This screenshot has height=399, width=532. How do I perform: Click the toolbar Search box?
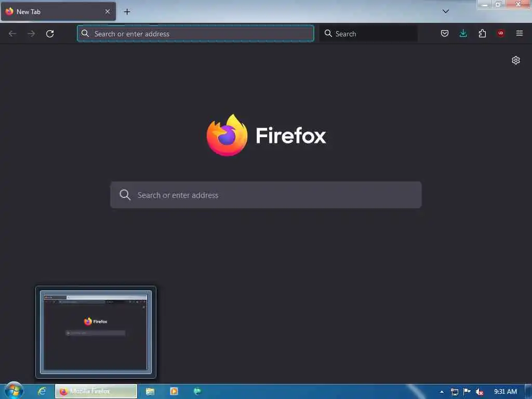[x=368, y=34]
